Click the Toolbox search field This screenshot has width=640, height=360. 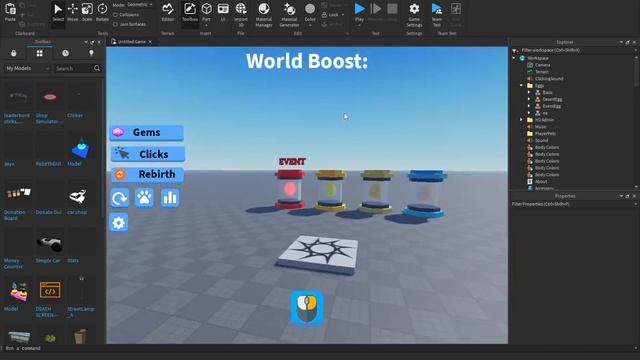74,68
